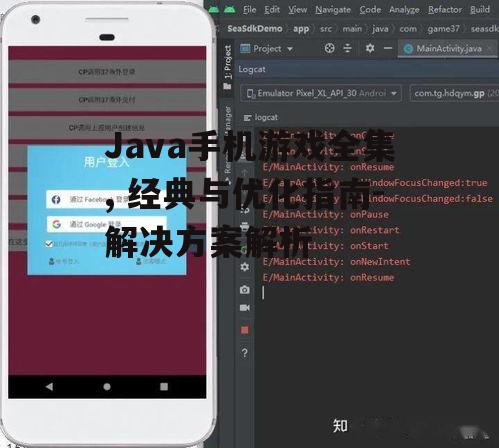The image size is (499, 448).
Task: Click the logcat header icon
Action: point(247,118)
